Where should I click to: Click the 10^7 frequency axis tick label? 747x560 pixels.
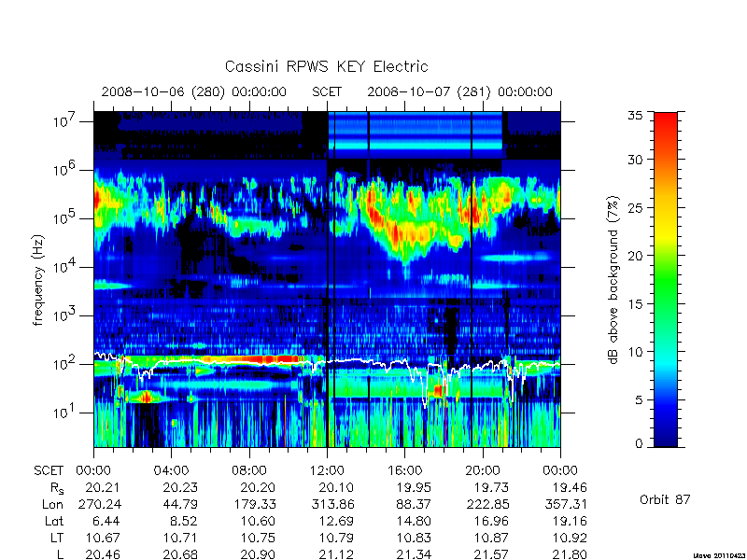[x=65, y=121]
